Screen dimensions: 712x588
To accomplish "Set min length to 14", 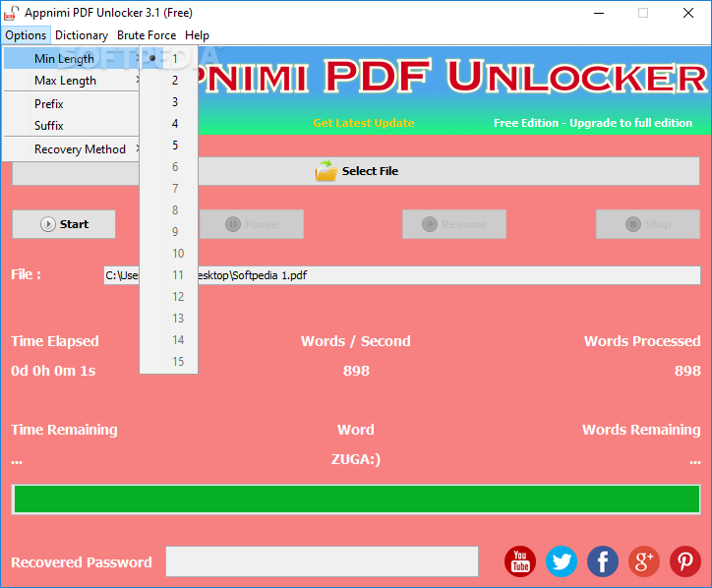I will (169, 340).
